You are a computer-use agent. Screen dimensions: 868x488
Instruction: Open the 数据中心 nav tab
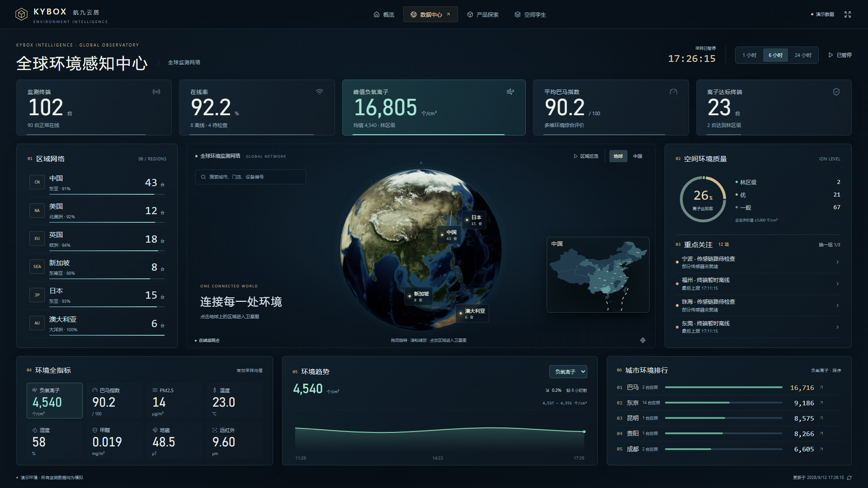pos(430,14)
